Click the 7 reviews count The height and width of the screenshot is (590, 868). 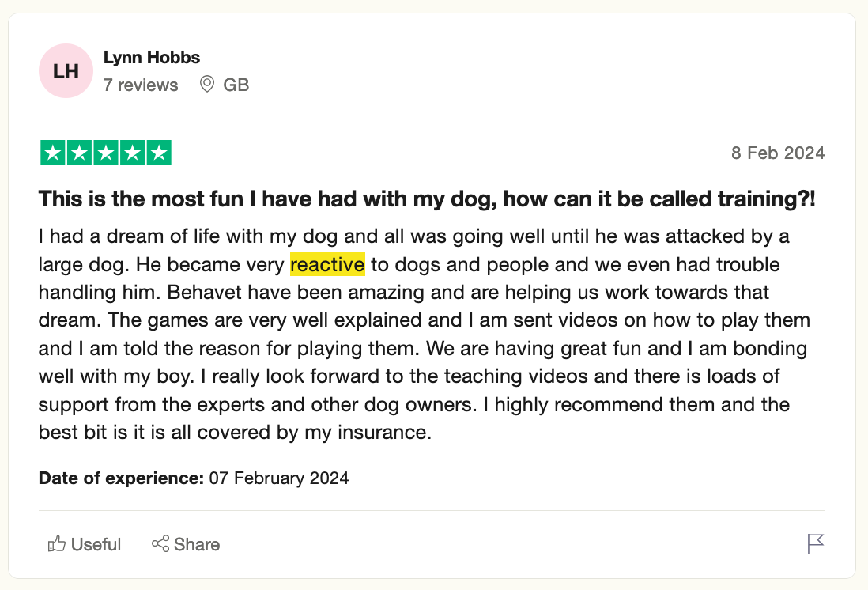(141, 85)
